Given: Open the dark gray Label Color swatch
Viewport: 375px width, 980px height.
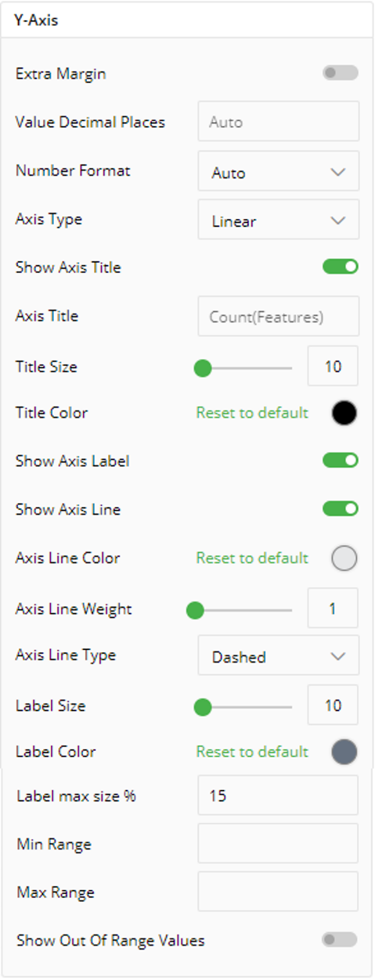Looking at the screenshot, I should click(x=344, y=752).
